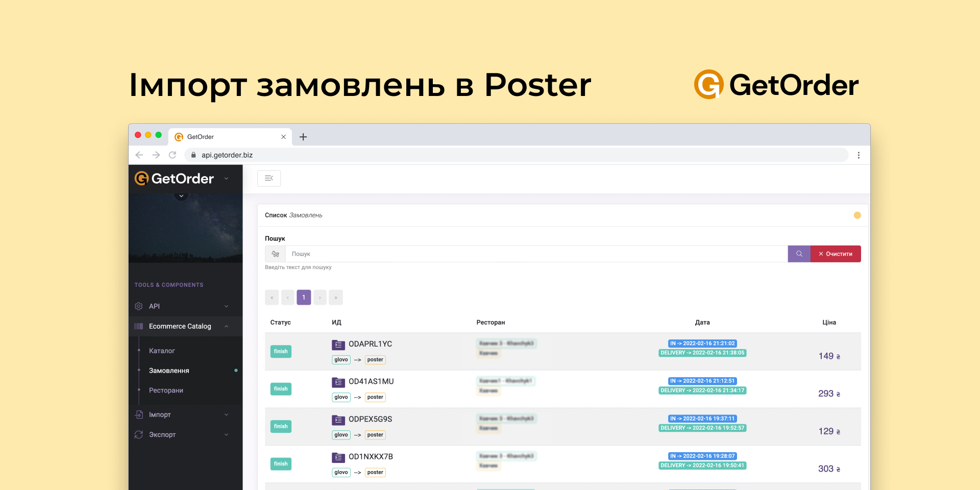Click the Очистити clear button
Image resolution: width=980 pixels, height=490 pixels.
pos(836,254)
